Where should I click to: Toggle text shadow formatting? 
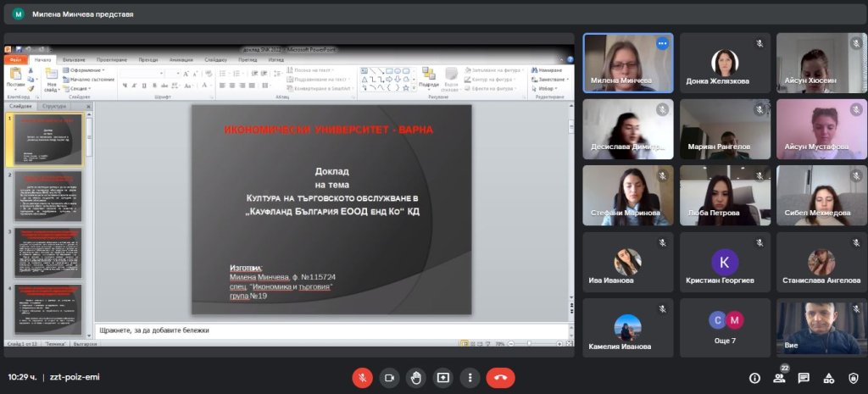(154, 86)
